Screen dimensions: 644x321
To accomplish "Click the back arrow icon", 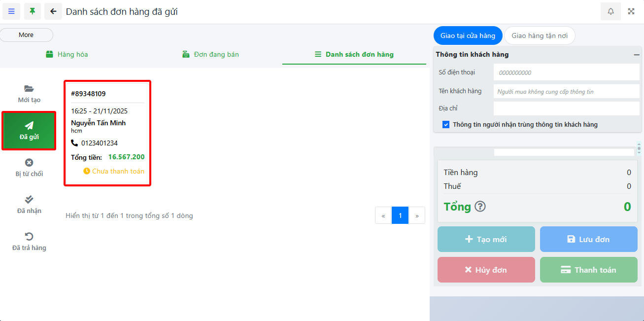I will tap(53, 11).
